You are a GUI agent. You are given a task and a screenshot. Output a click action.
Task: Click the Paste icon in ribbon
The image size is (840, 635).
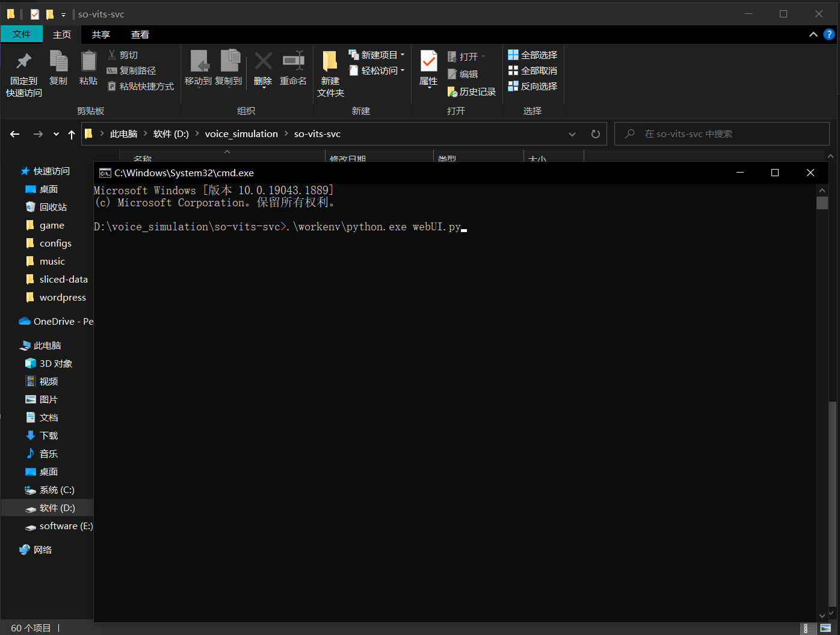point(88,61)
